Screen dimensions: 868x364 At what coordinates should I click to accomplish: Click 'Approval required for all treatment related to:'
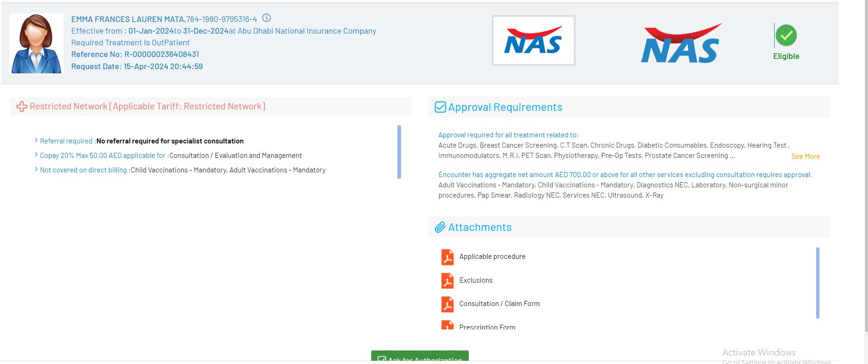[508, 135]
